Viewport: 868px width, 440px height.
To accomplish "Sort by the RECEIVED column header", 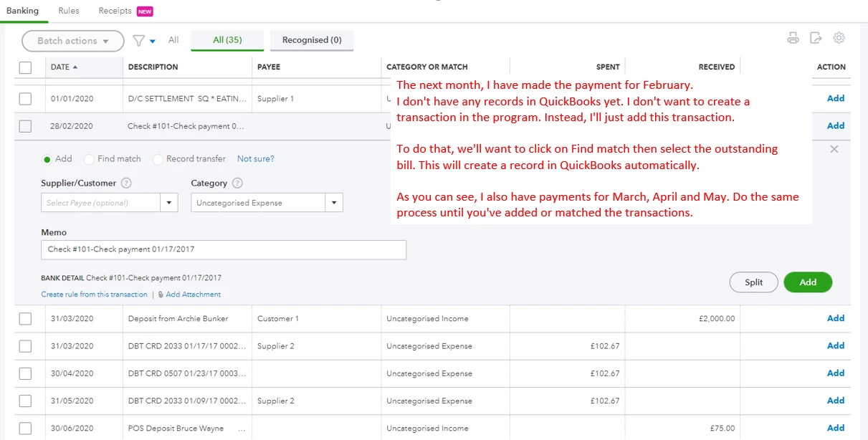I will coord(717,67).
